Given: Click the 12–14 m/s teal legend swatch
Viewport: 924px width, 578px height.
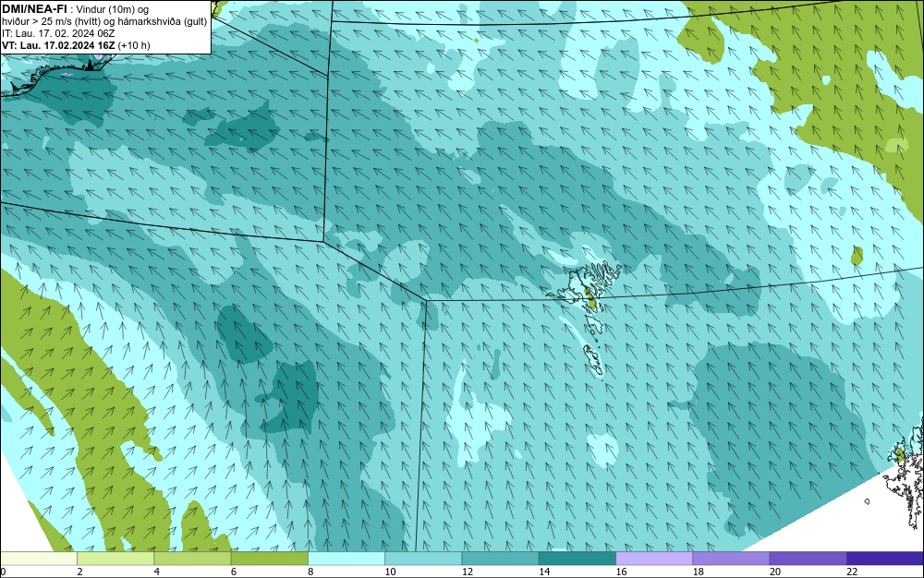Looking at the screenshot, I should (x=500, y=559).
